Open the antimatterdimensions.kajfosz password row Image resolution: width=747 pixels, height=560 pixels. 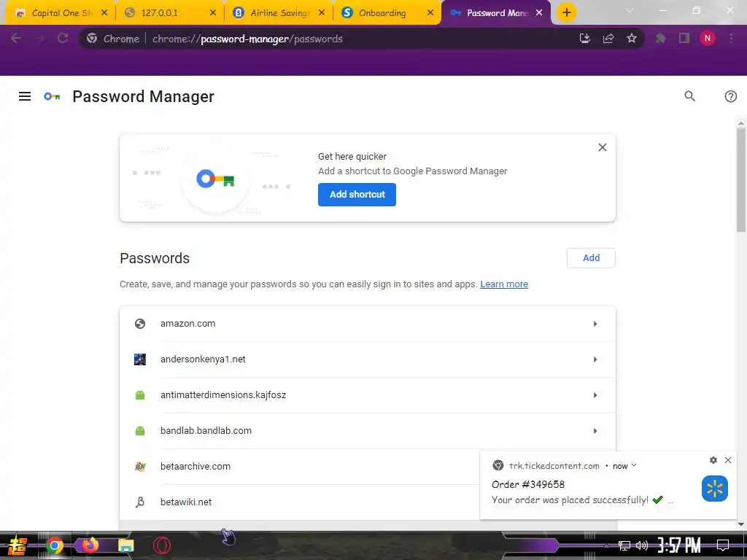pyautogui.click(x=368, y=395)
